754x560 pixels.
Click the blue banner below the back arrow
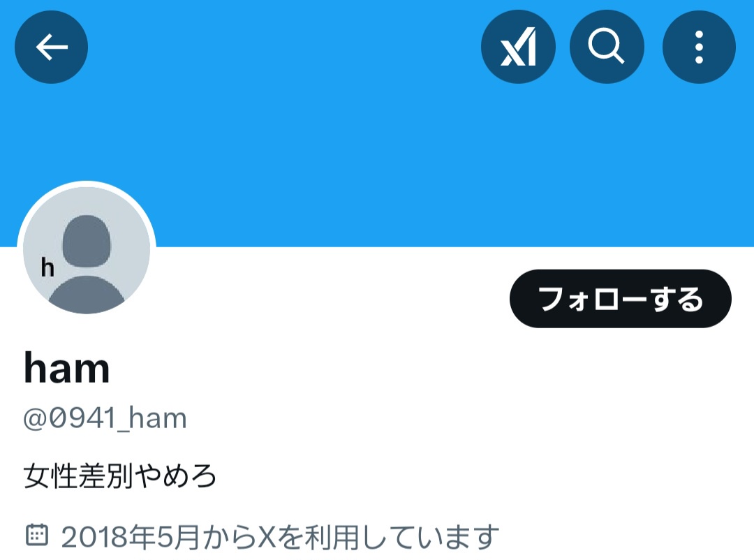(x=52, y=130)
